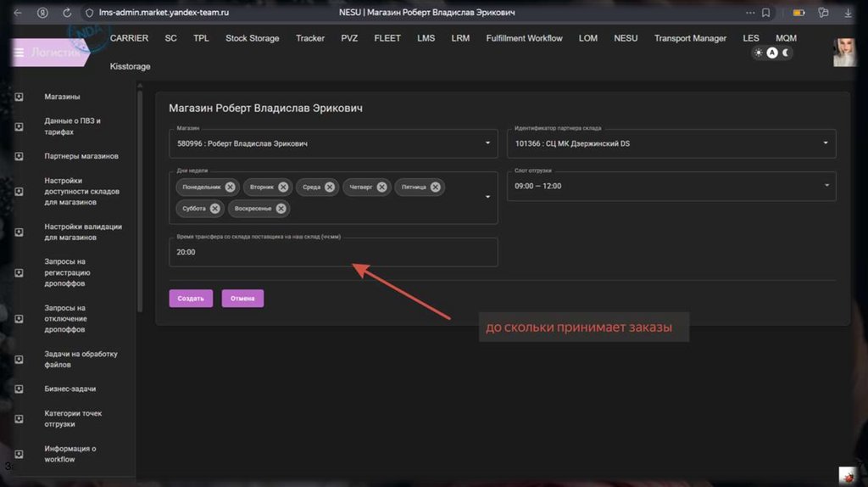Remove the Воскресенье day chip
Screen dimensions: 868x487
click(x=281, y=209)
